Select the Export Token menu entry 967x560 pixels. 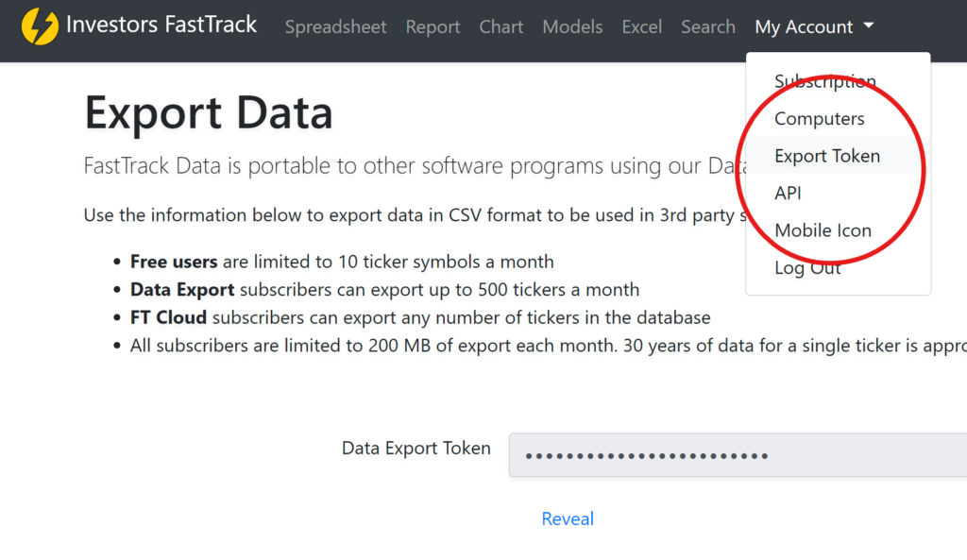[827, 155]
